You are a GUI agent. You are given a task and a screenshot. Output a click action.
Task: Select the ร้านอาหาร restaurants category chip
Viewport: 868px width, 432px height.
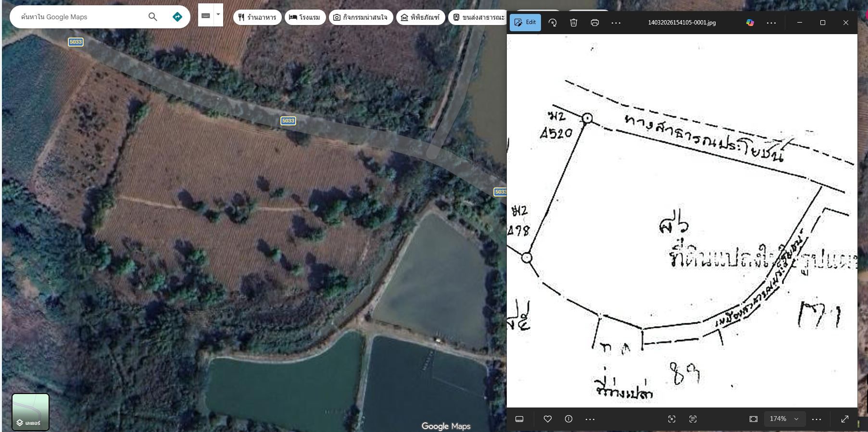[257, 17]
